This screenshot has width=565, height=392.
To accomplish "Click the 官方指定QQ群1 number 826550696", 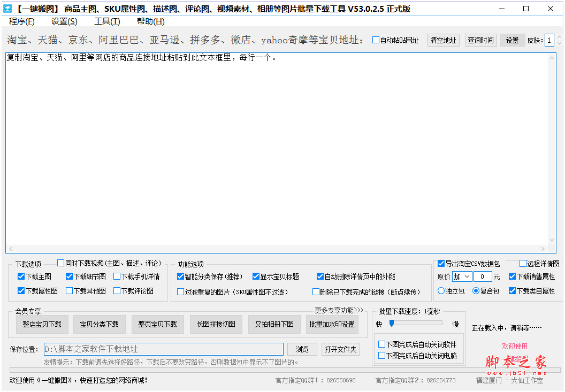I will [x=341, y=380].
